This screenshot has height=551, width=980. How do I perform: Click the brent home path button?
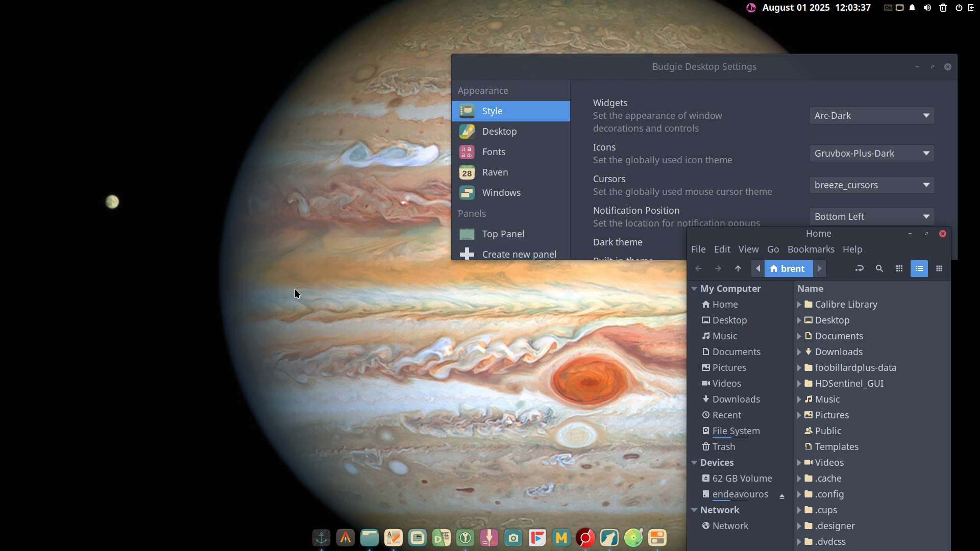(x=788, y=268)
